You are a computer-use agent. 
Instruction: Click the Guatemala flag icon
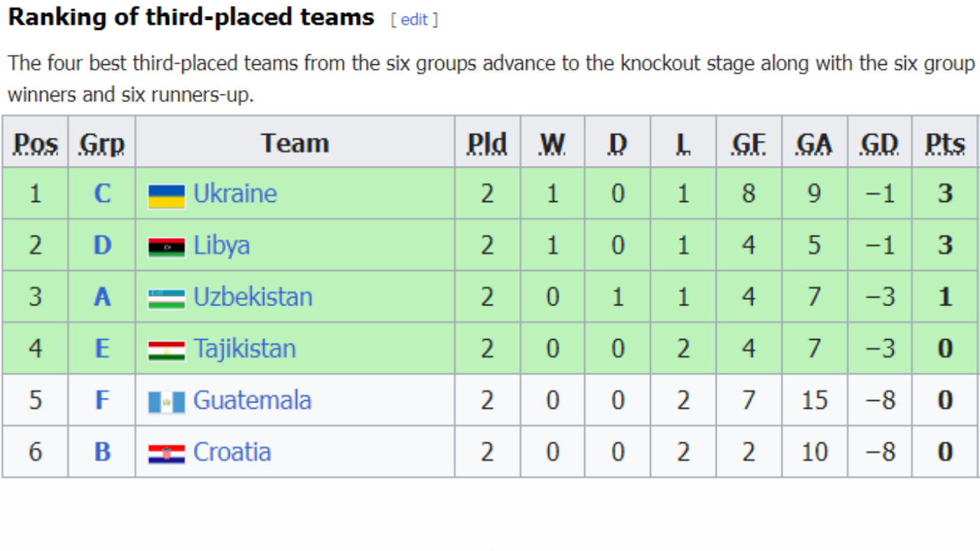[166, 402]
